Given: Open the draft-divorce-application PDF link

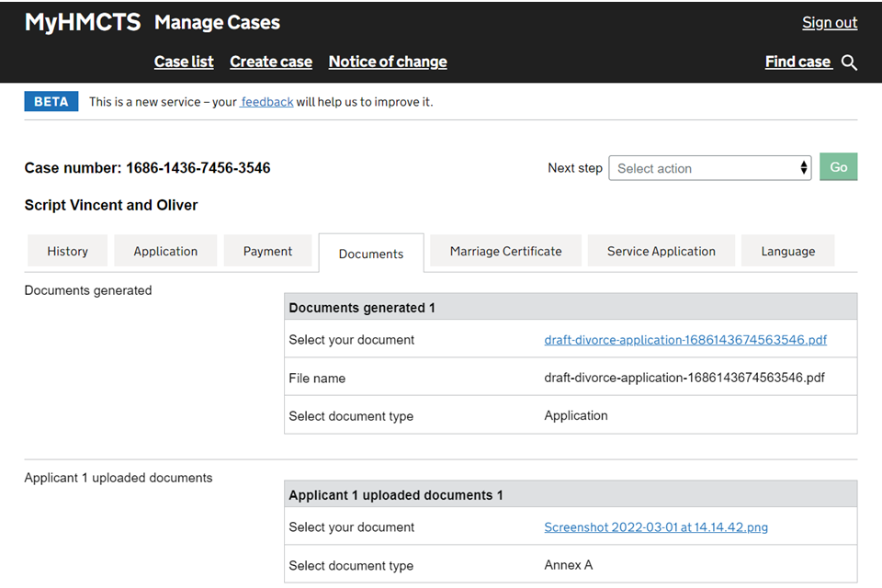Looking at the screenshot, I should [684, 340].
